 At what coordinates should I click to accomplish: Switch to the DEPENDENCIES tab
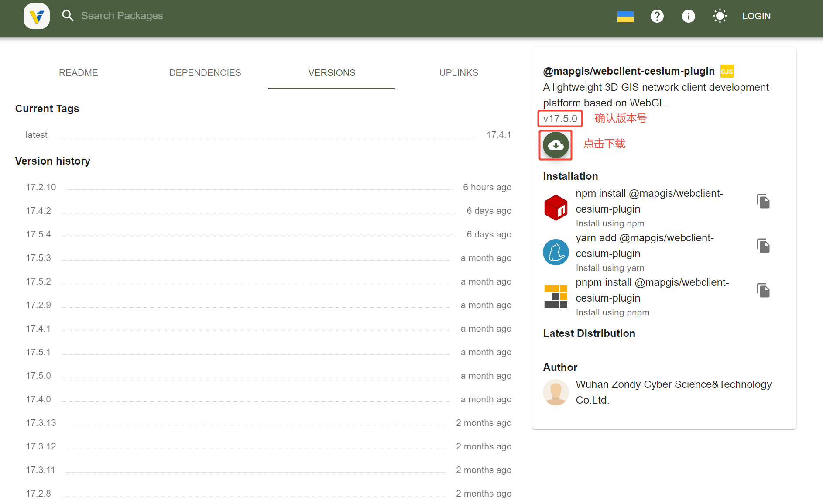tap(205, 73)
